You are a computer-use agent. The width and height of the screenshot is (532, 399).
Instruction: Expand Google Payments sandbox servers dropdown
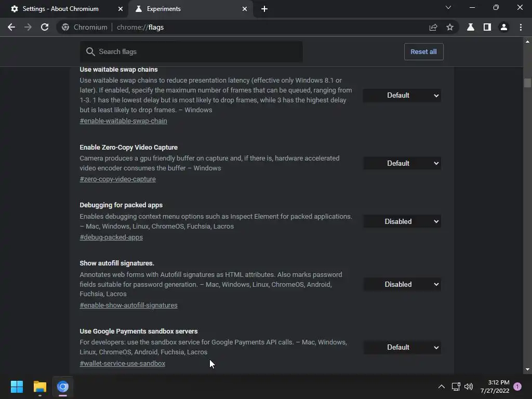(x=402, y=348)
